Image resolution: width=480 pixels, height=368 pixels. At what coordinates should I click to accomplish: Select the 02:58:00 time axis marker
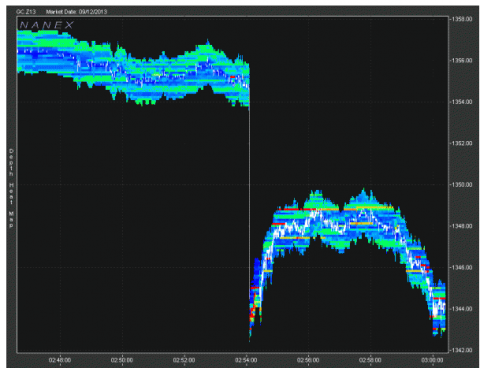point(370,360)
